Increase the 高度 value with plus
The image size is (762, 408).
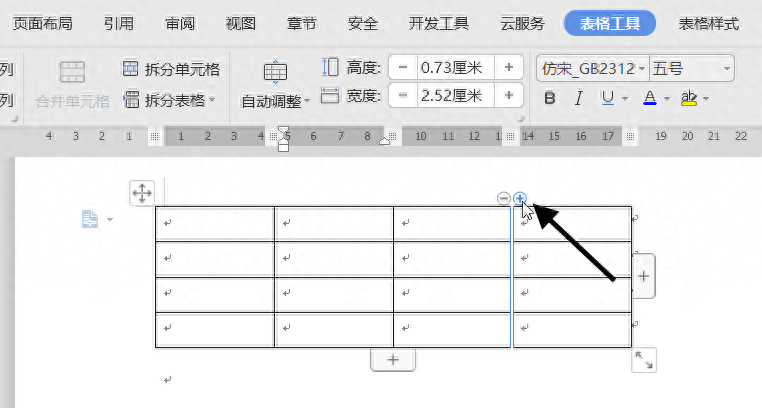[509, 67]
